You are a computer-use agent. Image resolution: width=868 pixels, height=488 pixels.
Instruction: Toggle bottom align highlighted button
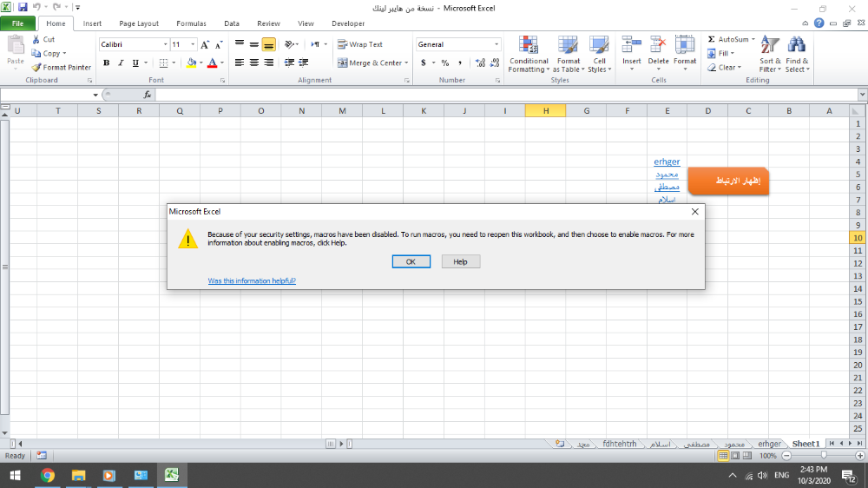point(268,44)
